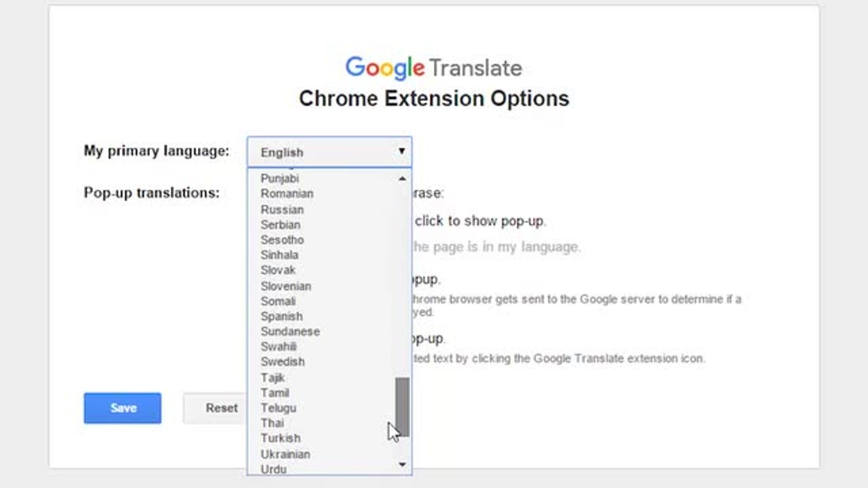The height and width of the screenshot is (488, 868).
Task: Select Ukrainian language option
Action: (285, 454)
